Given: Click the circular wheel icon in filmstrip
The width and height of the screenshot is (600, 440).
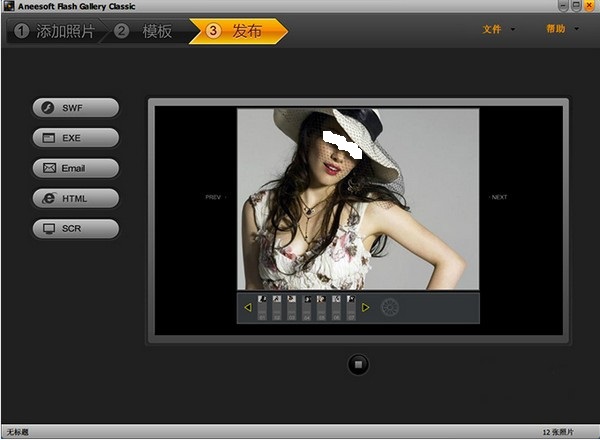Looking at the screenshot, I should click(x=390, y=307).
